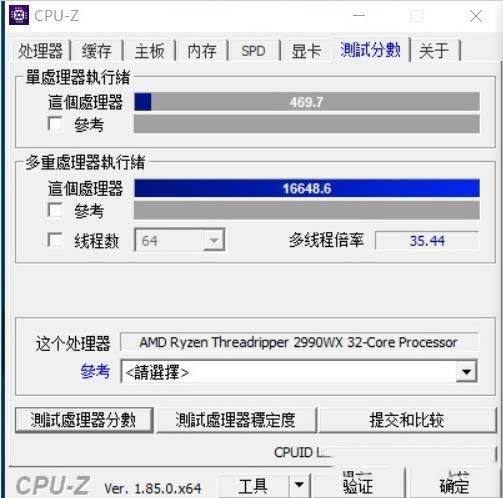The height and width of the screenshot is (498, 503).
Task: Enable 參考 checkbox under single thread section
Action: tap(55, 124)
